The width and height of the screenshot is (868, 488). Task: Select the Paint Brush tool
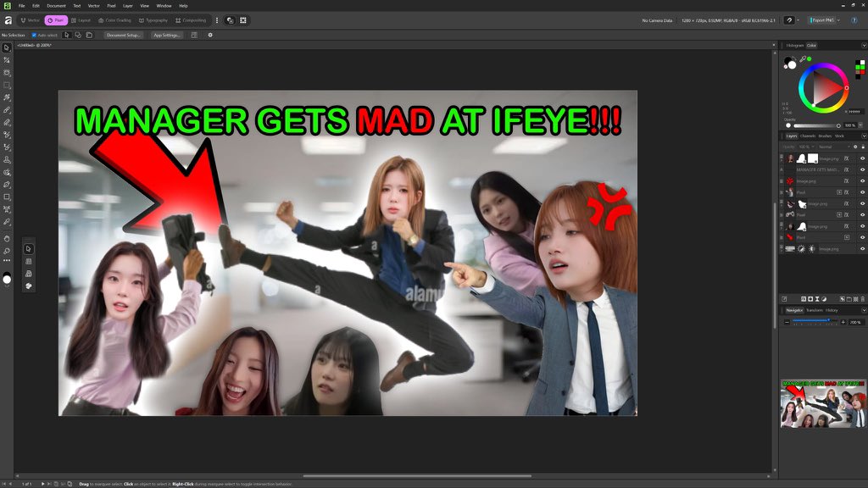(7, 110)
